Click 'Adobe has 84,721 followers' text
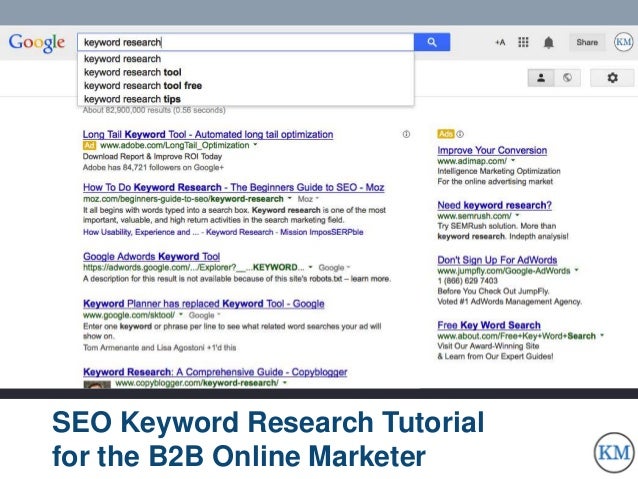 [x=153, y=167]
